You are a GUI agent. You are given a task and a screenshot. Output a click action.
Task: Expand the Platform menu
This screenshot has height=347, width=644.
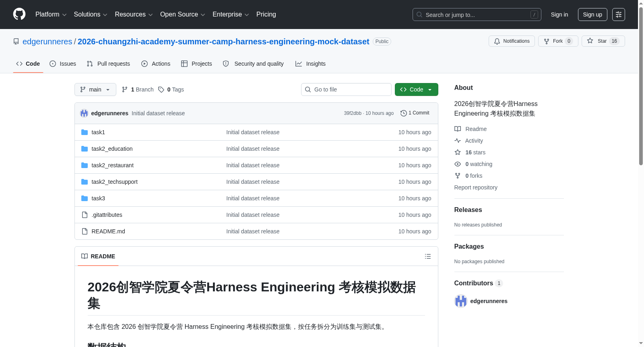51,15
